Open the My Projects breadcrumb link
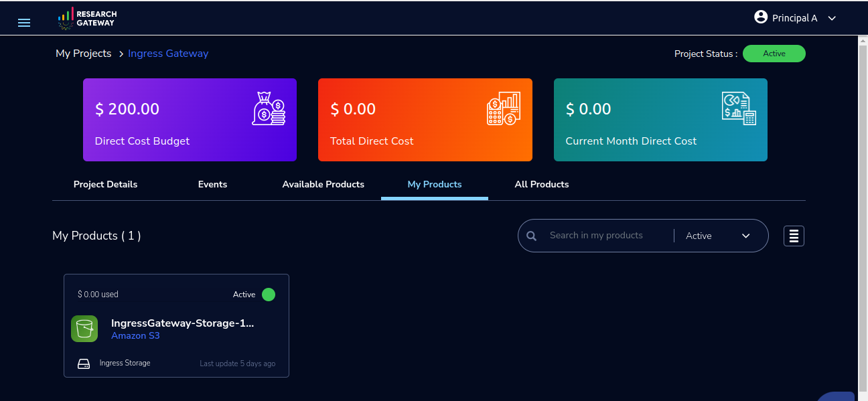Image resolution: width=868 pixels, height=401 pixels. coord(84,54)
